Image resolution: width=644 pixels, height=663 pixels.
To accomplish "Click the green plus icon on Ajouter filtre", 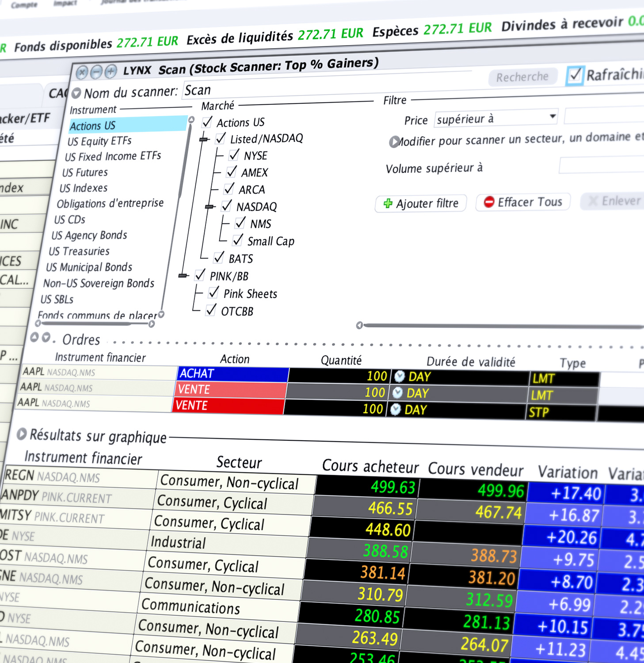I will (388, 204).
